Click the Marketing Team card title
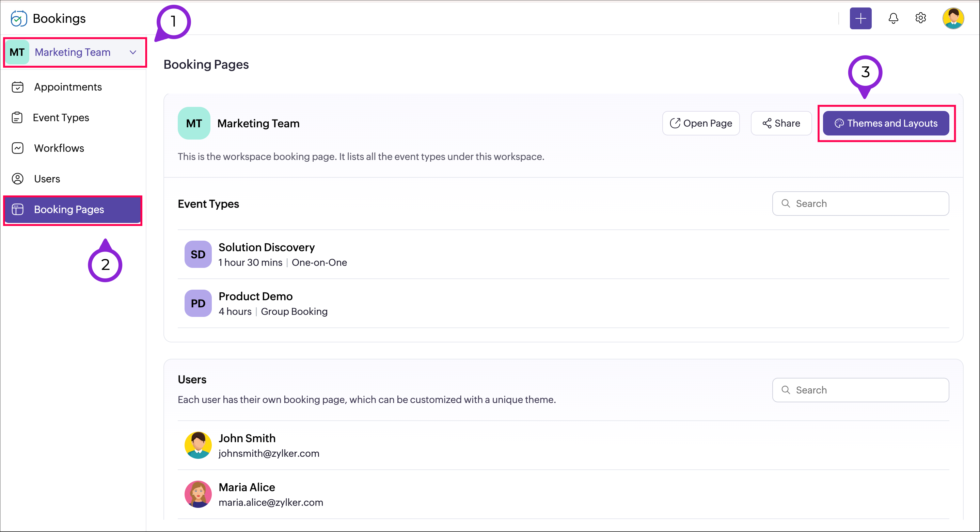 click(258, 123)
